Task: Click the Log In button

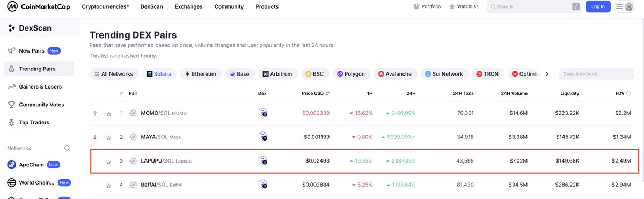Action: (598, 6)
